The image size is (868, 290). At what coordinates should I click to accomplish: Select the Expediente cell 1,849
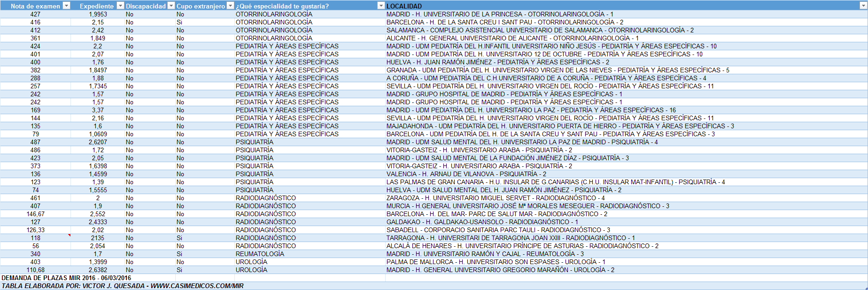pyautogui.click(x=98, y=38)
